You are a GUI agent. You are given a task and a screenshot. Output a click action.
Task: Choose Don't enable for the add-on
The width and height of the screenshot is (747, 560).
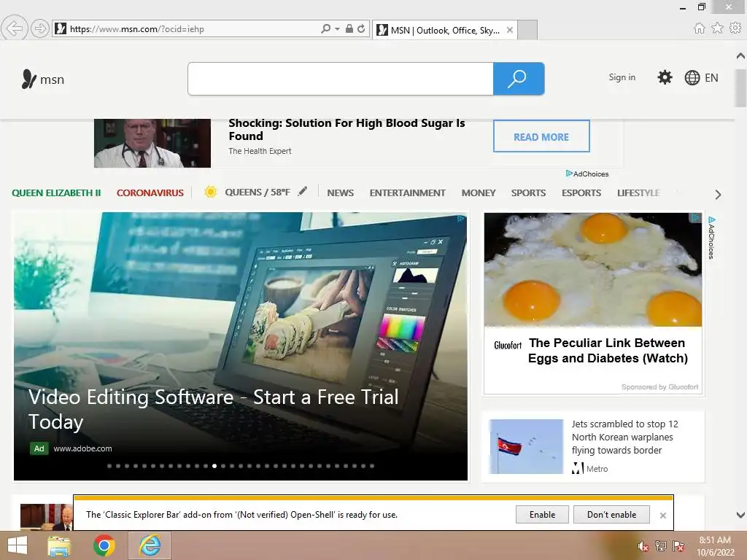(x=612, y=515)
